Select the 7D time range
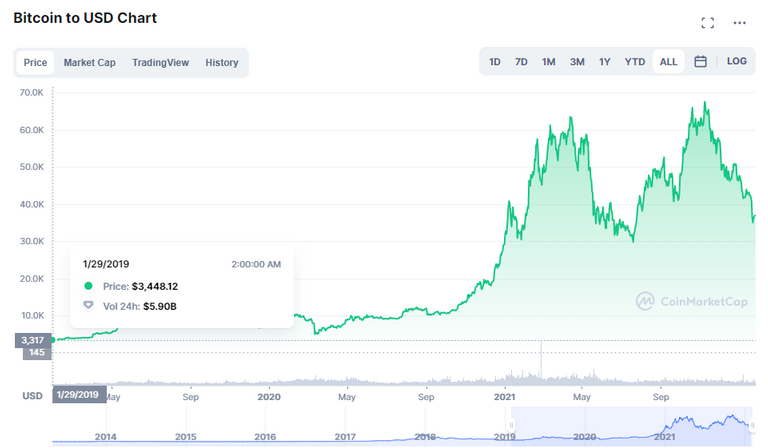 521,62
